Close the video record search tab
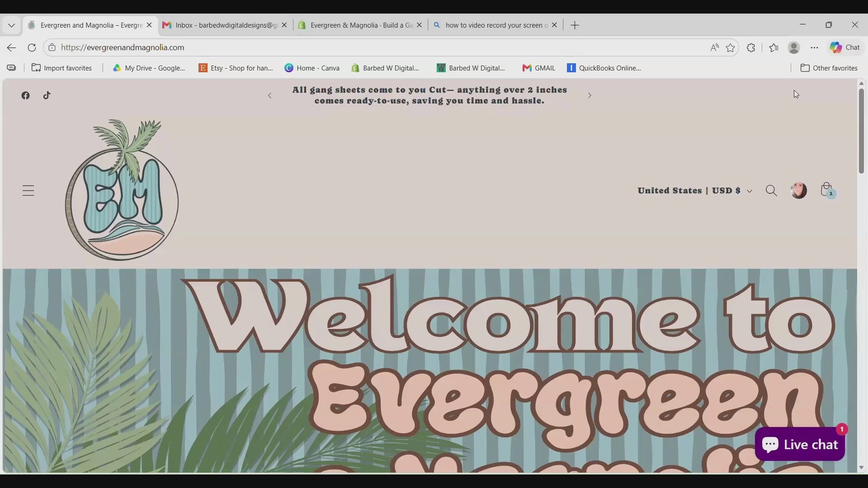The image size is (868, 488). (x=555, y=25)
